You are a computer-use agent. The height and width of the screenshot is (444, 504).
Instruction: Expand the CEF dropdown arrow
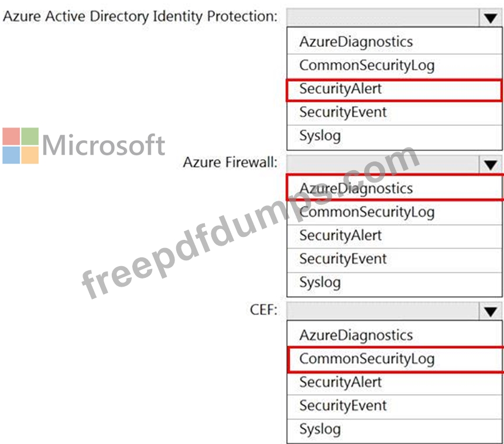(491, 311)
